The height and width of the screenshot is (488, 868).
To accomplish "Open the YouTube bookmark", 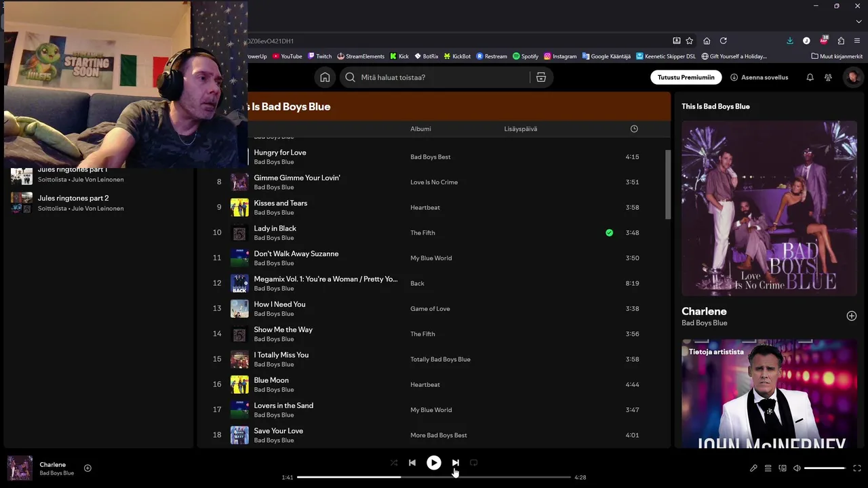I will 288,56.
